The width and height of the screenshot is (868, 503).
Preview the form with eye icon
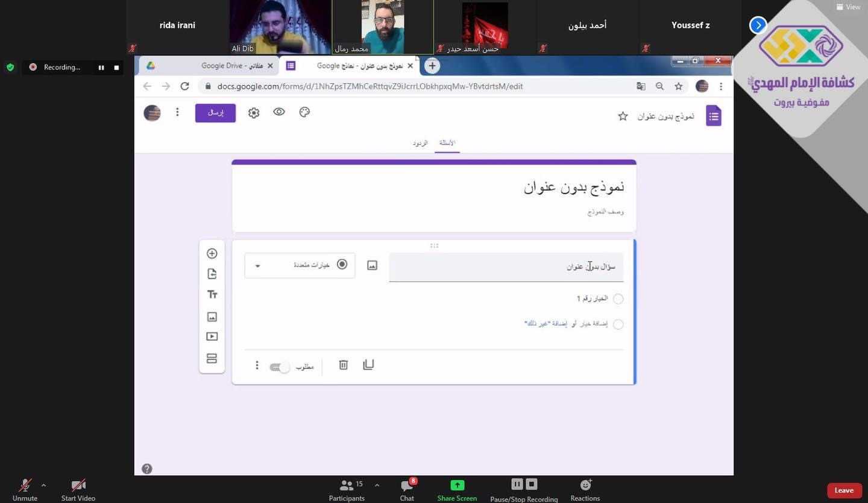point(278,112)
